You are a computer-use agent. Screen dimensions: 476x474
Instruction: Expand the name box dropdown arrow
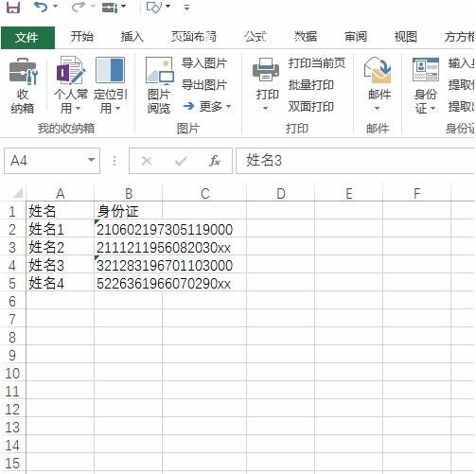coord(92,160)
